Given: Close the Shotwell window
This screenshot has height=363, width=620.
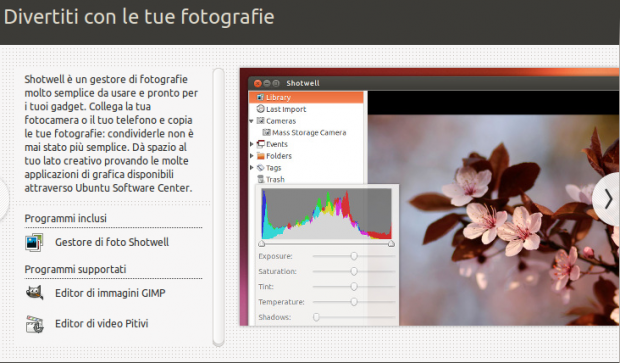Looking at the screenshot, I should point(257,83).
